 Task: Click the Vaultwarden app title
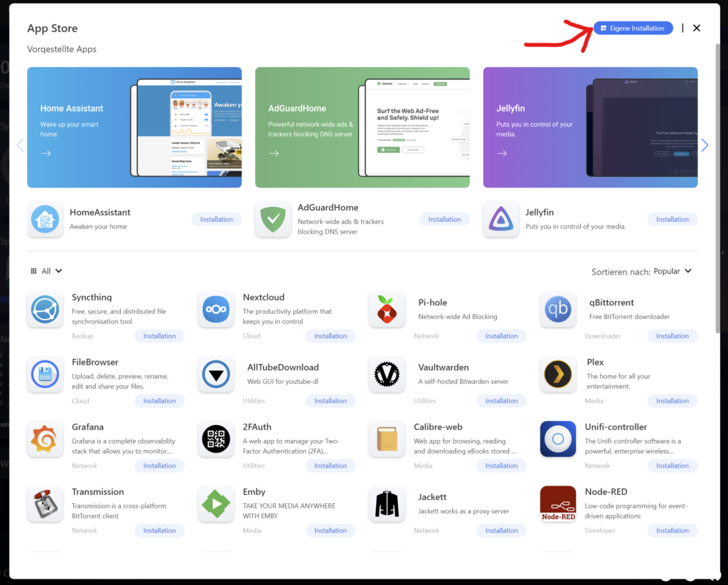click(444, 367)
